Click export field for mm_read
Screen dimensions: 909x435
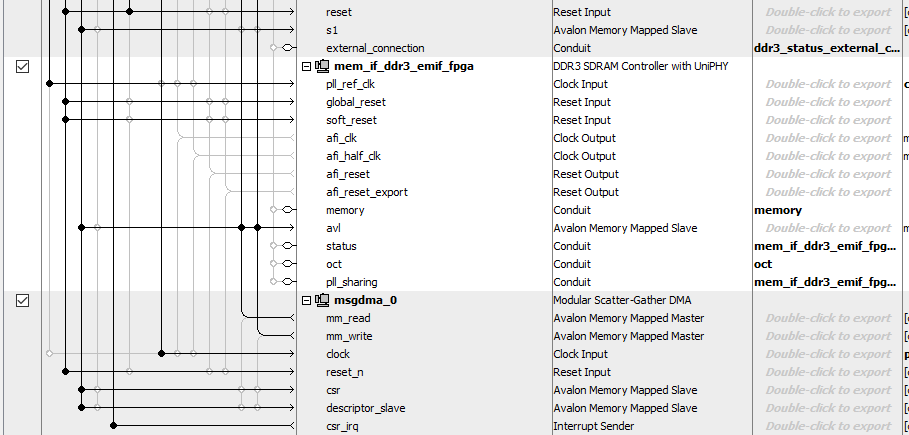pos(828,318)
